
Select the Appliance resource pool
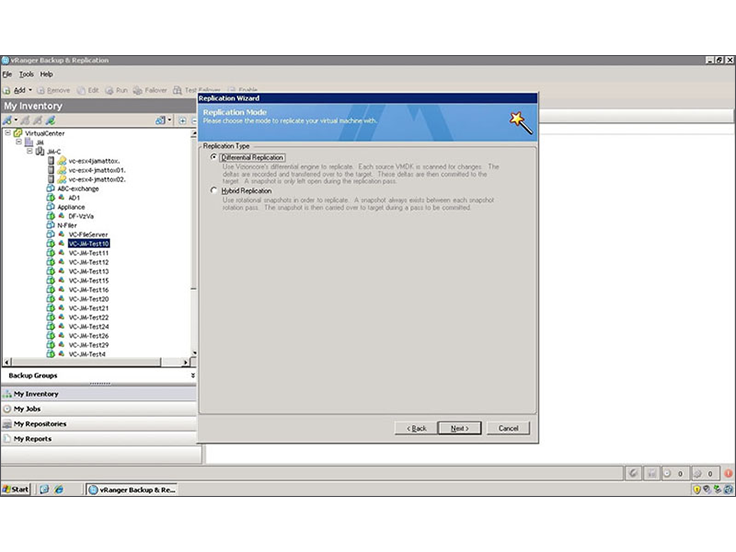(71, 207)
